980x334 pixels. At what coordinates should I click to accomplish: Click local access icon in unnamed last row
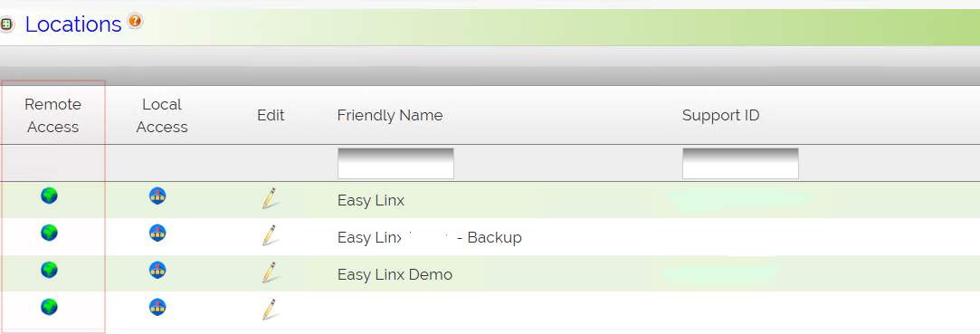157,307
